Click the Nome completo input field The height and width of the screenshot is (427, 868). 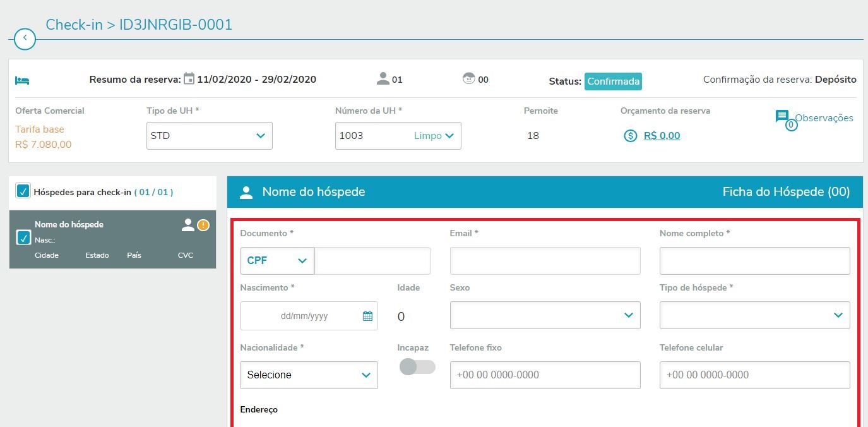[754, 261]
